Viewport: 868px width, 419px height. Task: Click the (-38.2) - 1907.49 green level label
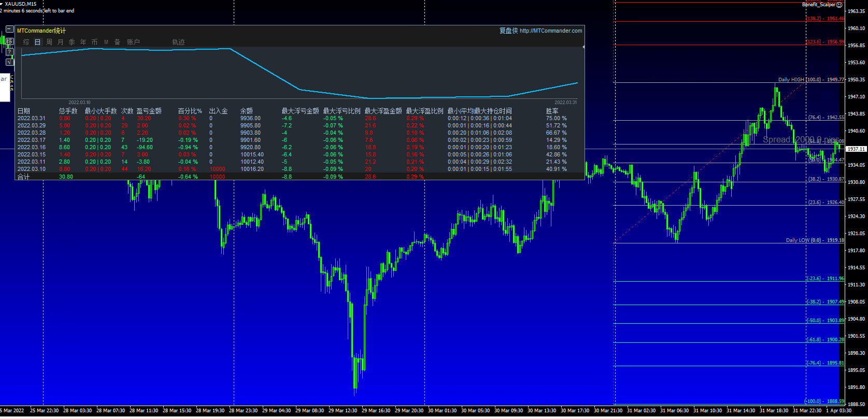825,302
